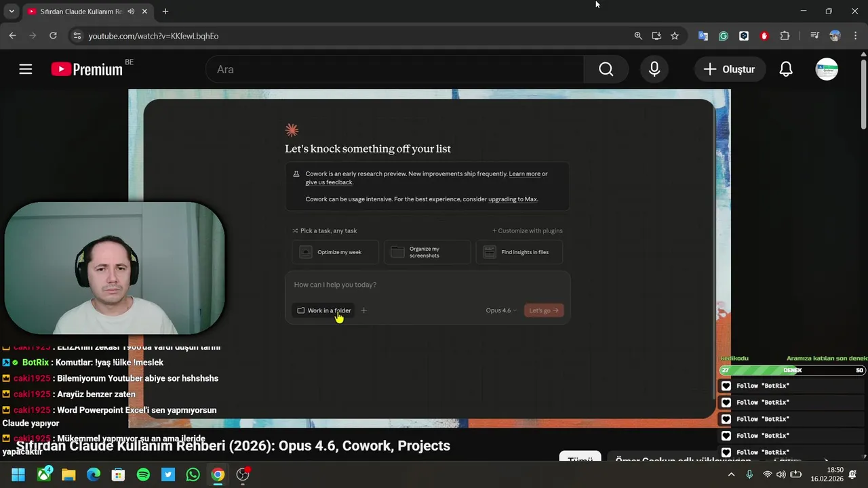Click Customize with plugins
This screenshot has width=868, height=488.
(x=528, y=230)
